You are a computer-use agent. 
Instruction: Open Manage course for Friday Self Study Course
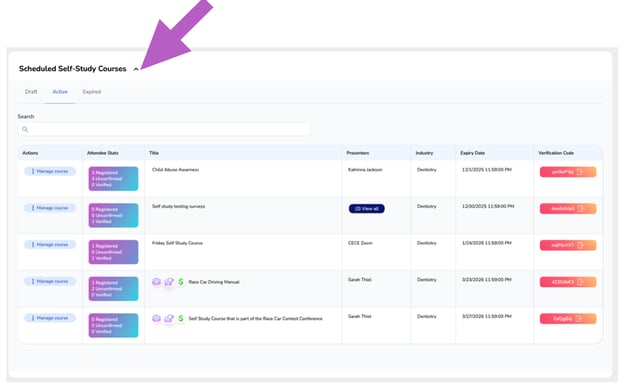(50, 245)
